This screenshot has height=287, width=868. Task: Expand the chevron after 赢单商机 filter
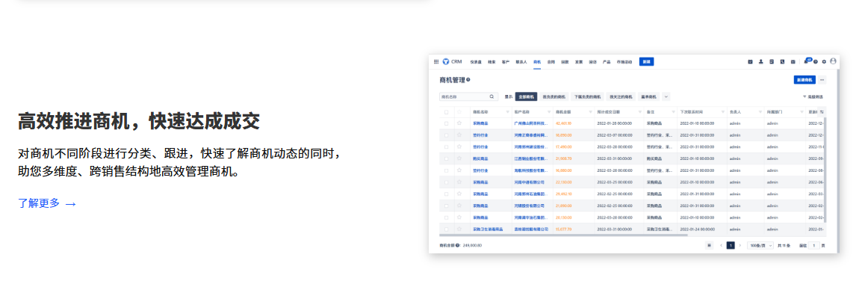coord(666,96)
